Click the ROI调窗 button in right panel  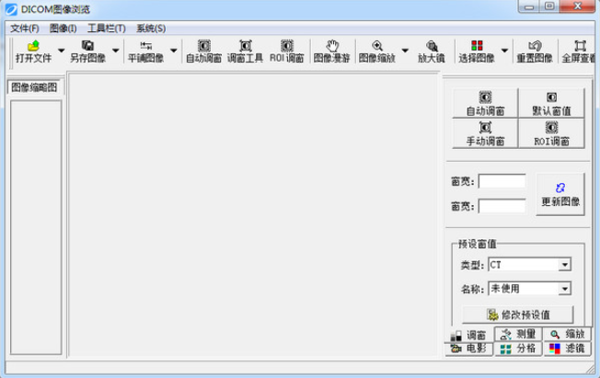551,134
